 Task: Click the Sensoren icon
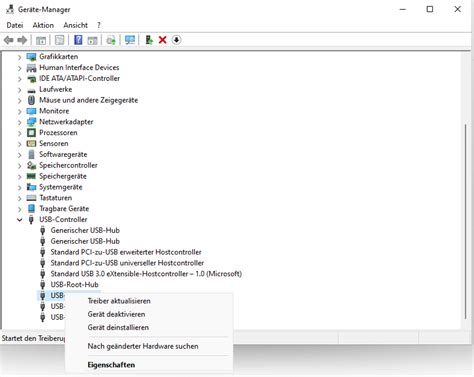tap(31, 144)
